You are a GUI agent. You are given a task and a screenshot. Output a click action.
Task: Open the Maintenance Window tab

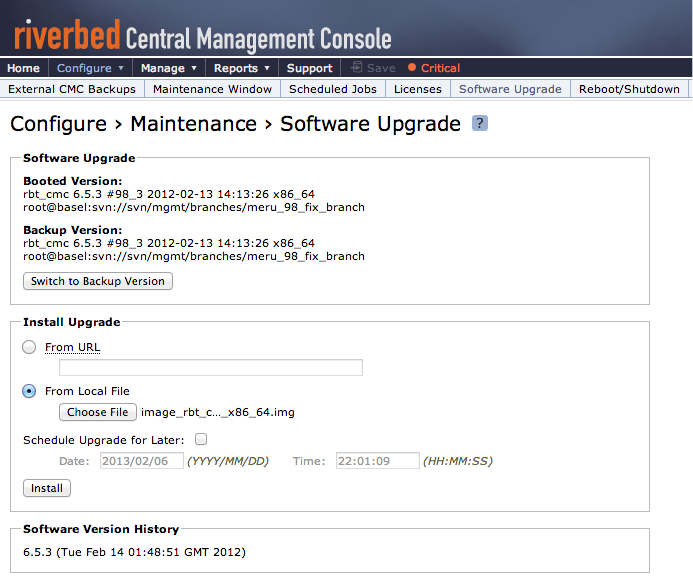coord(212,89)
